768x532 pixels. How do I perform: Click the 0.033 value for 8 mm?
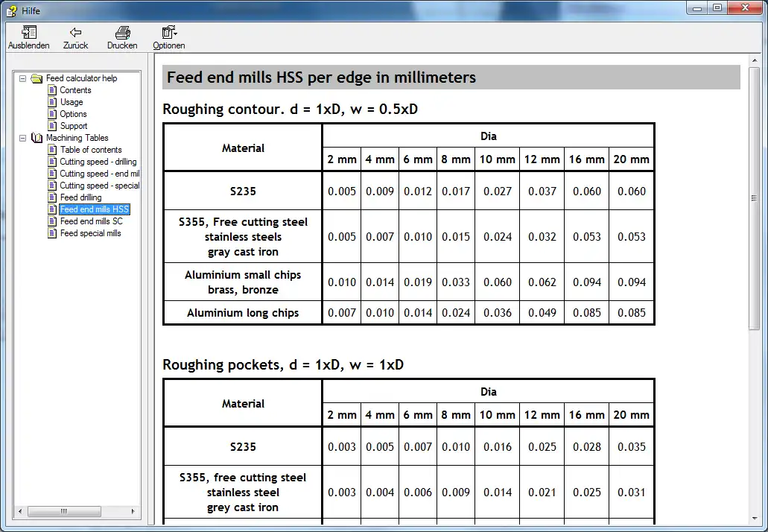[455, 282]
